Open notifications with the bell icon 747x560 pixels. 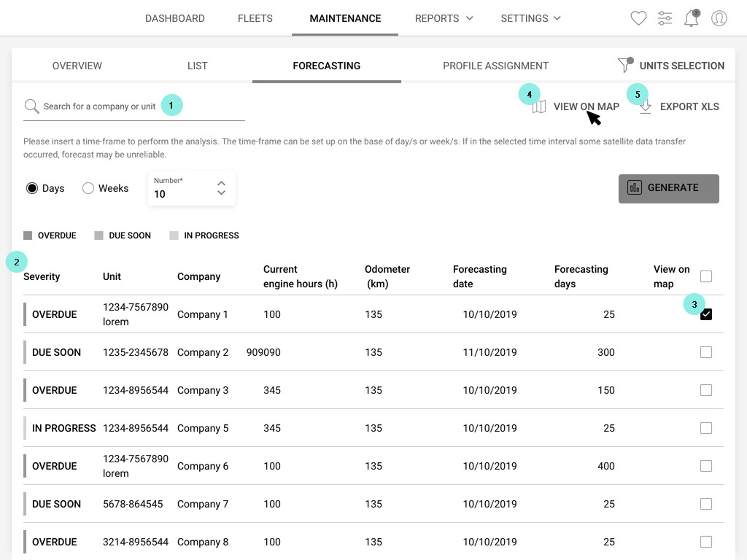(x=692, y=18)
